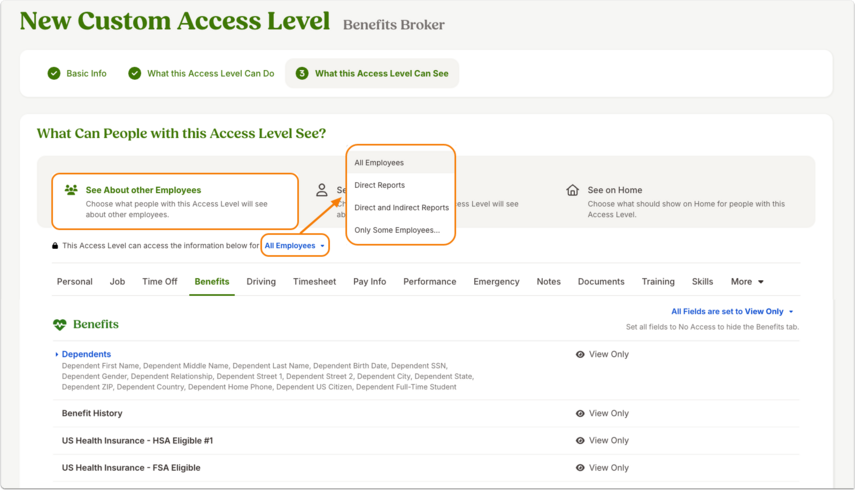Click the single person icon next to the dropdown
Viewport: 855px width, 490px height.
click(322, 190)
